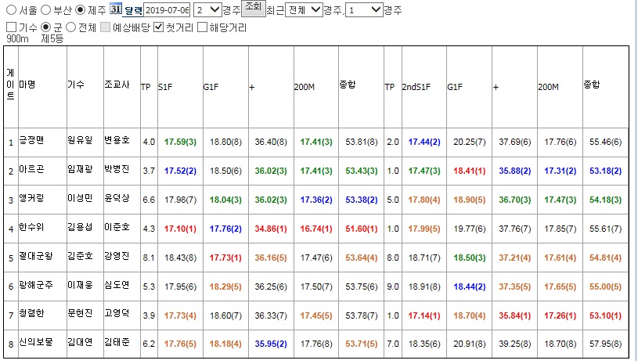The width and height of the screenshot is (638, 364).
Task: Click the 2ndS1F column header
Action: coord(416,87)
